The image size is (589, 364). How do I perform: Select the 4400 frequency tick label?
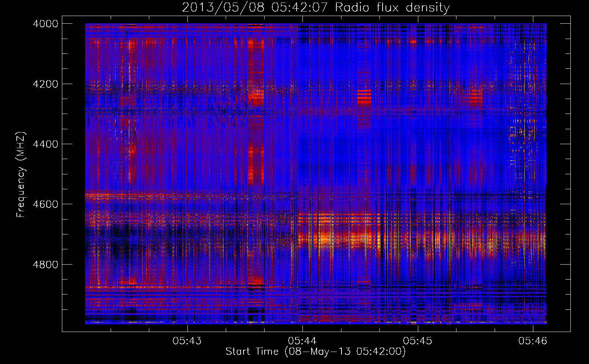[x=46, y=144]
